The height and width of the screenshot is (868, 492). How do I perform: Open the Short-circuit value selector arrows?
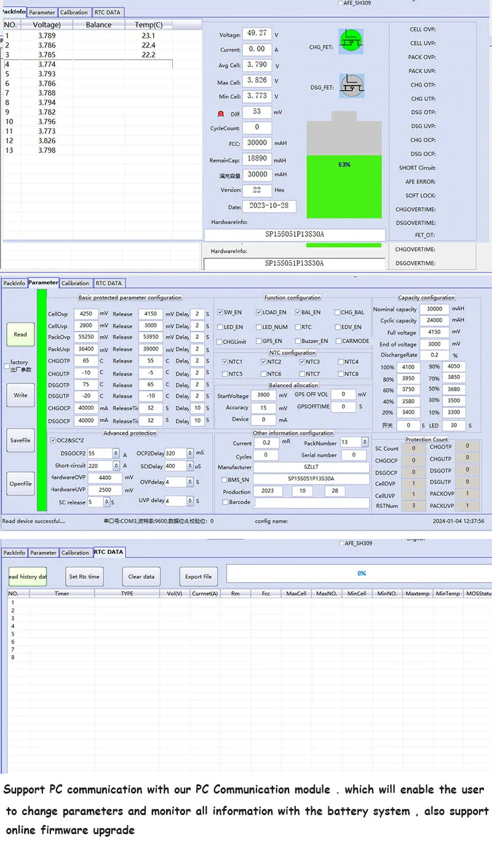116,466
